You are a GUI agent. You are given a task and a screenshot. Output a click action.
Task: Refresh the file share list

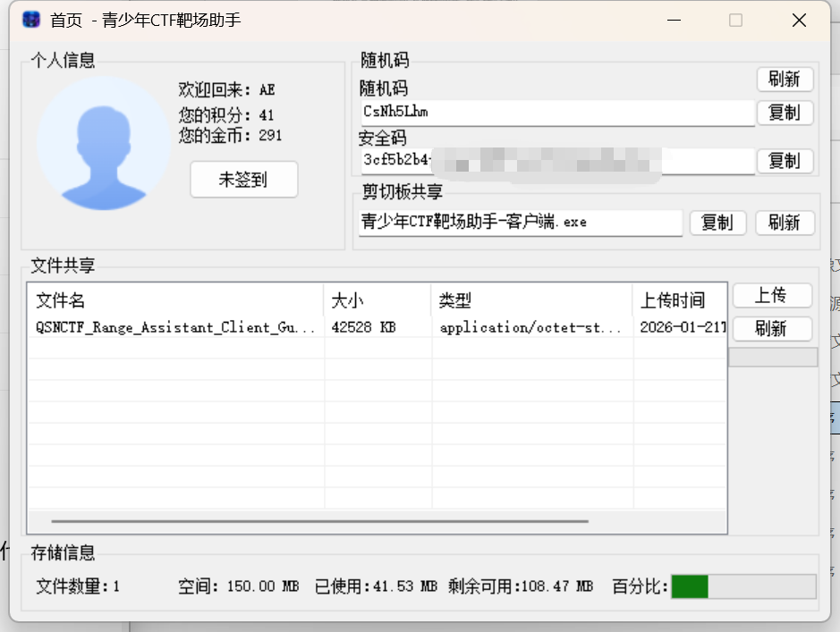pos(771,328)
